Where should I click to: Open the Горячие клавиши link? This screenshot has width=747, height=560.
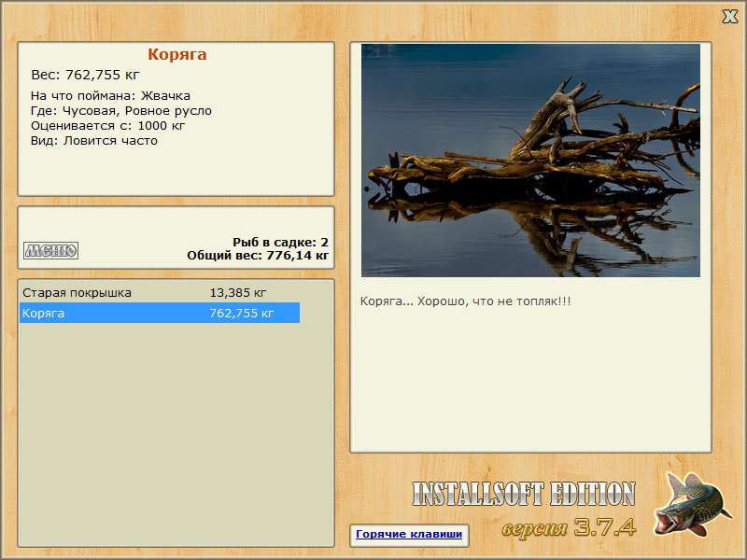[409, 534]
